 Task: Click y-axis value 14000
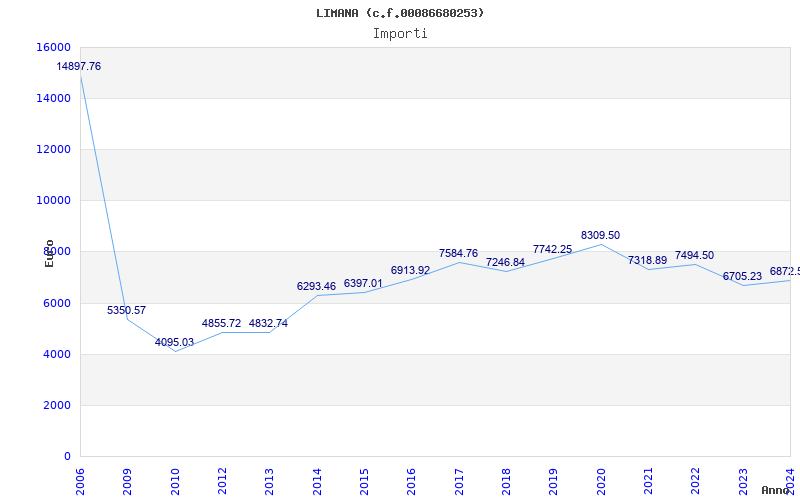pyautogui.click(x=54, y=98)
